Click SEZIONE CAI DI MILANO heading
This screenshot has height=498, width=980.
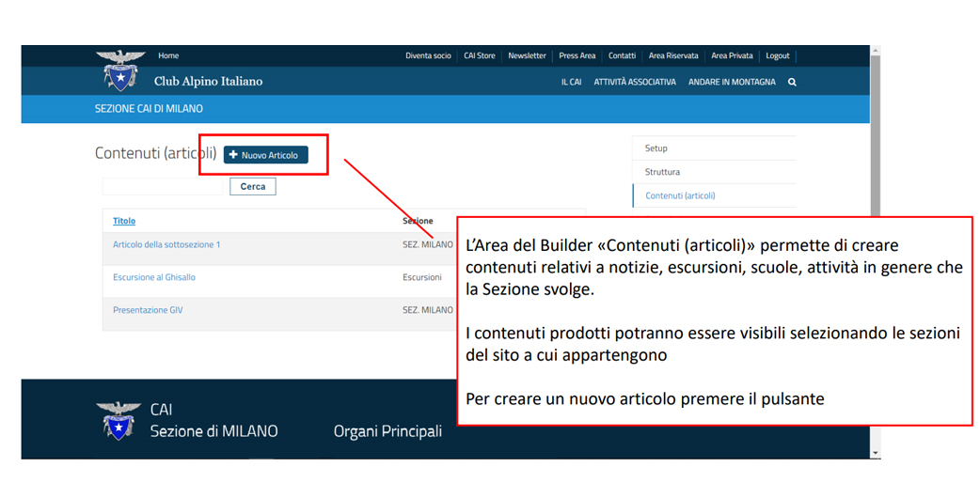[149, 109]
